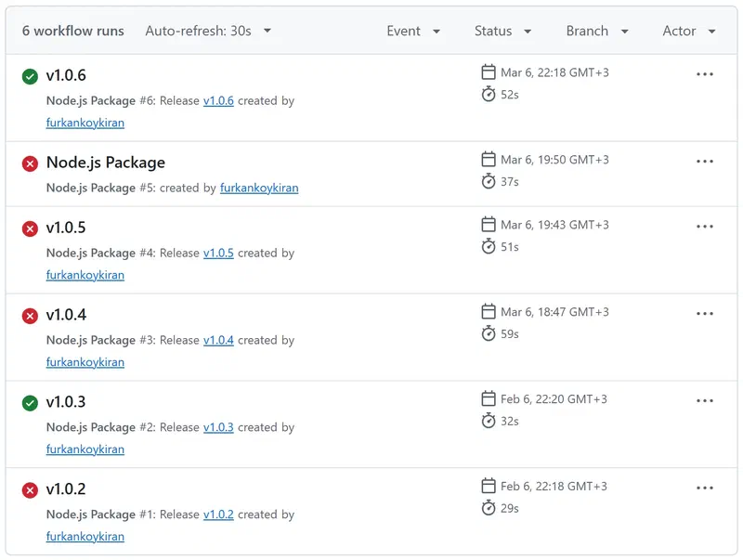Open furkankoykiran link in Node.js Package #5 row

[259, 189]
